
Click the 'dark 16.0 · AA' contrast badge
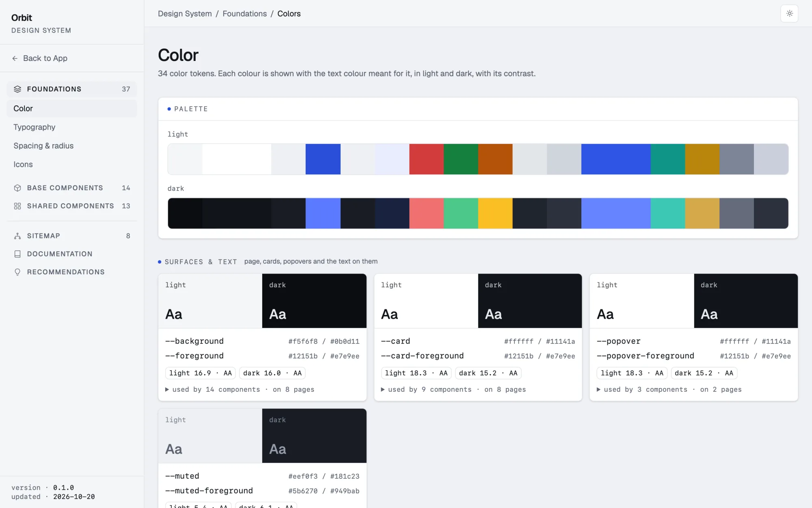(x=272, y=373)
